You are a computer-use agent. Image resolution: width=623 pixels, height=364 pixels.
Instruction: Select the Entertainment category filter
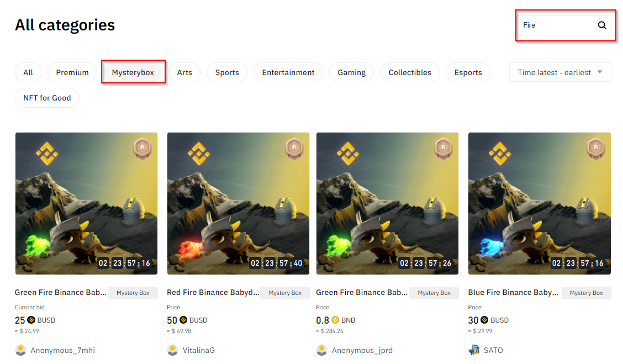[x=288, y=72]
